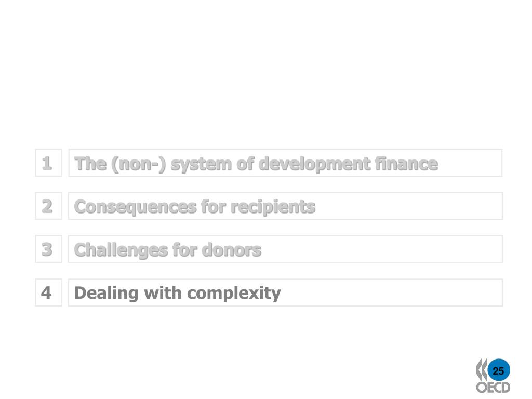Click the word 'Consequences' in item two

pyautogui.click(x=136, y=208)
